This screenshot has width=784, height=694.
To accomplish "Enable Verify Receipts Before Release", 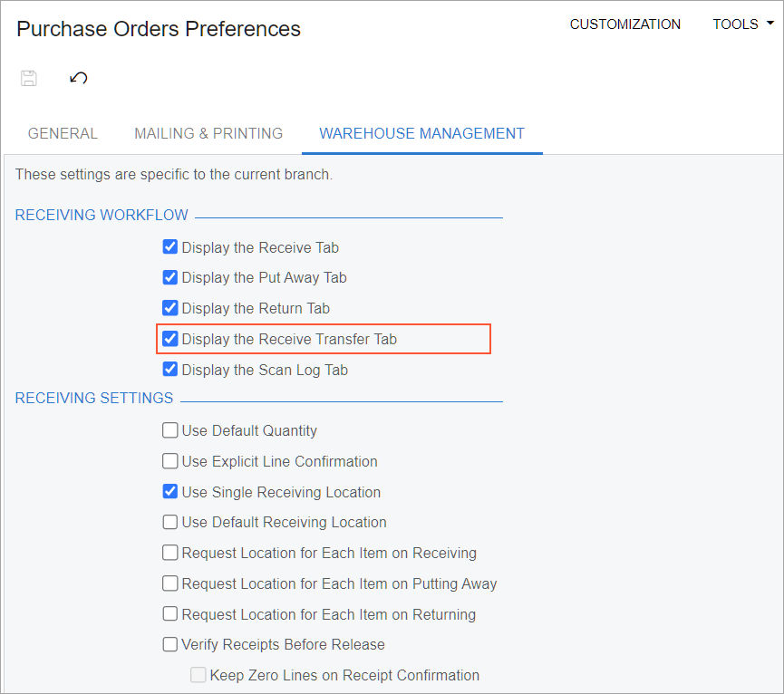I will pyautogui.click(x=170, y=644).
